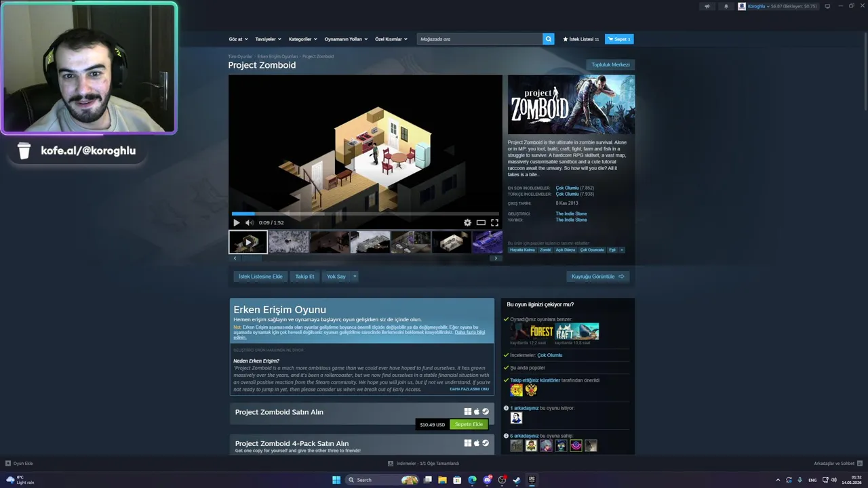Expand the Tavsiyeler menu
The height and width of the screenshot is (488, 868).
[x=268, y=39]
